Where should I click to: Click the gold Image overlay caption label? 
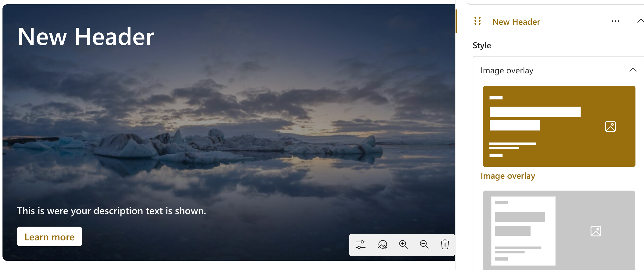pyautogui.click(x=508, y=176)
